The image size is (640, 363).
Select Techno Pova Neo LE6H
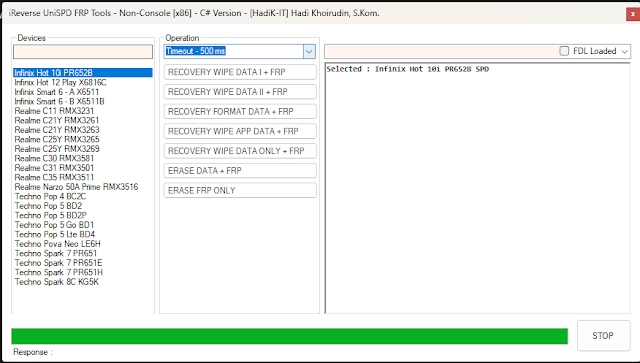pyautogui.click(x=58, y=244)
